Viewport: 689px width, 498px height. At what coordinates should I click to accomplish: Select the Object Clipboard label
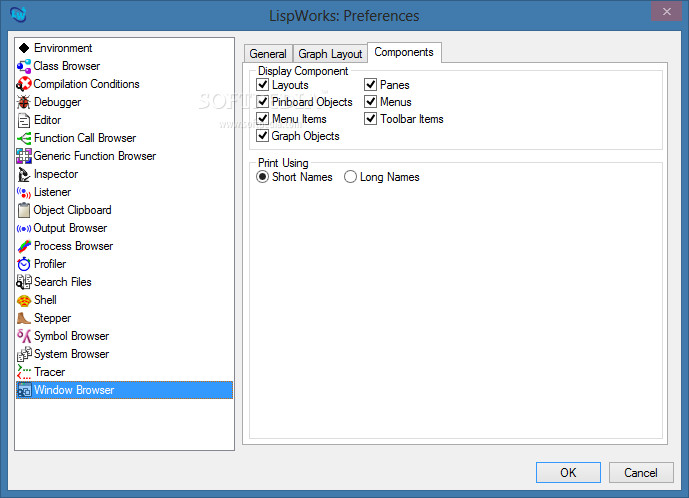(x=73, y=210)
